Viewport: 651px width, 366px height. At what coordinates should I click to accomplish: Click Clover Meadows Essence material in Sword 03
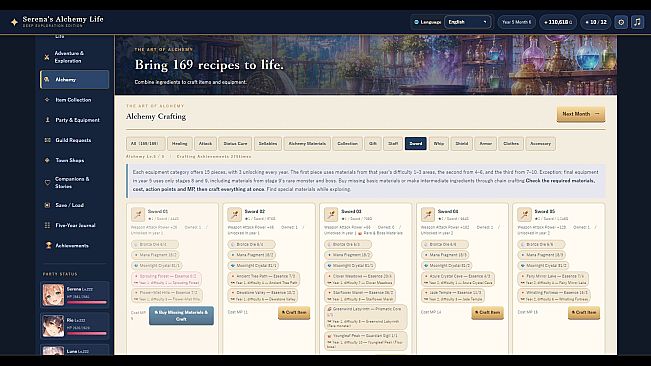tap(360, 279)
